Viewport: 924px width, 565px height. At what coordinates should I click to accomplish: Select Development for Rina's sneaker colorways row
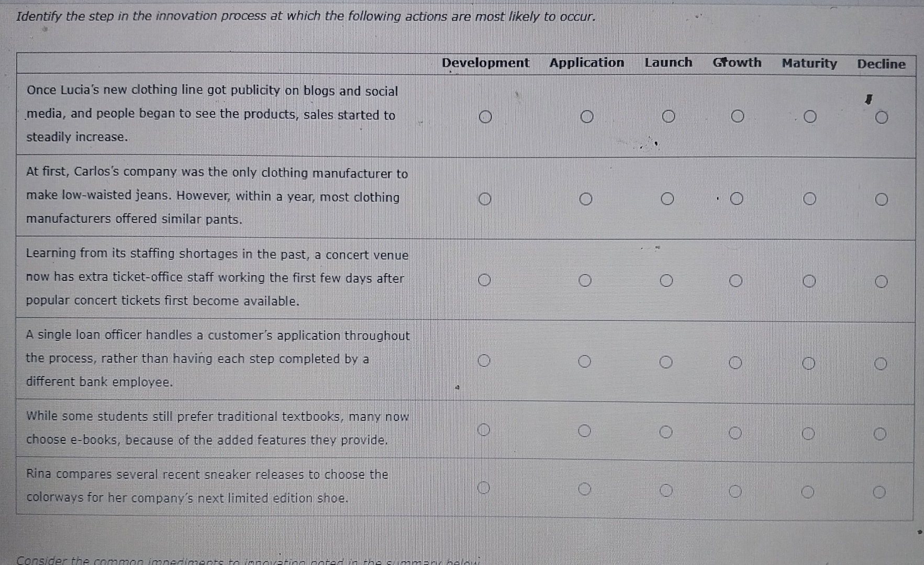pos(484,488)
